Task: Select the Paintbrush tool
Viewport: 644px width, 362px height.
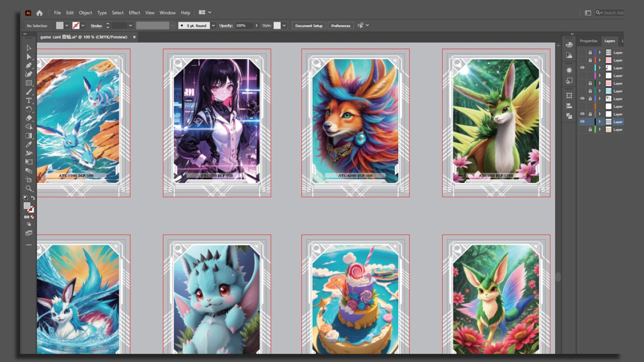Action: click(x=29, y=92)
